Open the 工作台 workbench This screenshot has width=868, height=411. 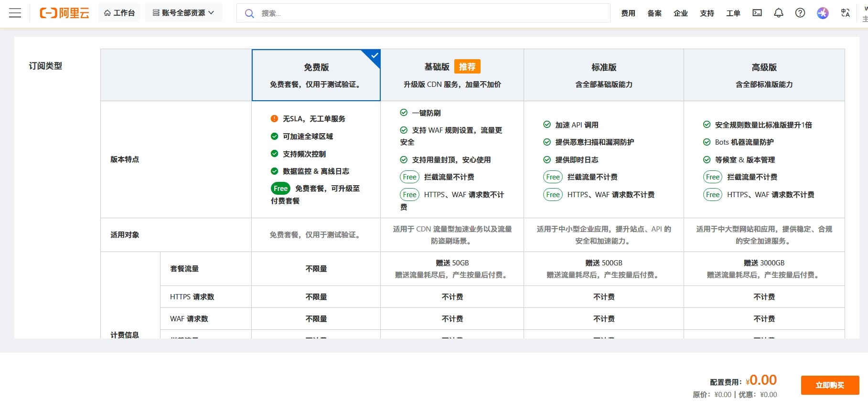tap(119, 13)
